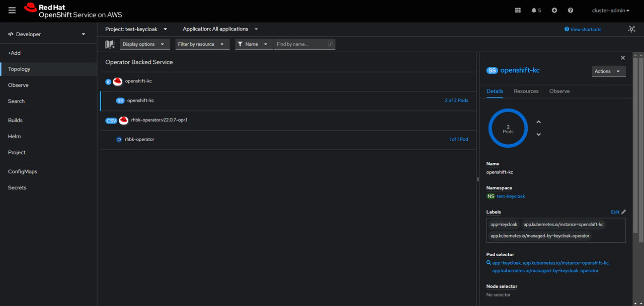Click the side panel resize handle
The height and width of the screenshot is (306, 644).
(478, 179)
